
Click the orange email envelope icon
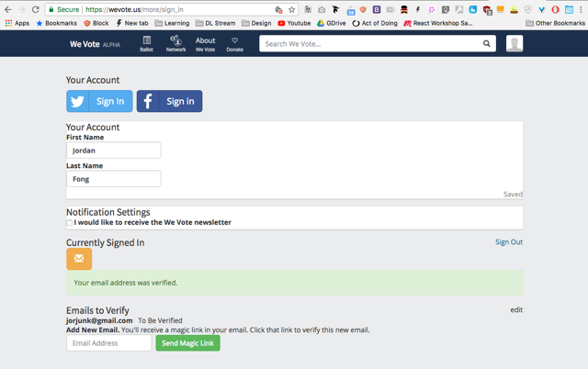coord(79,259)
